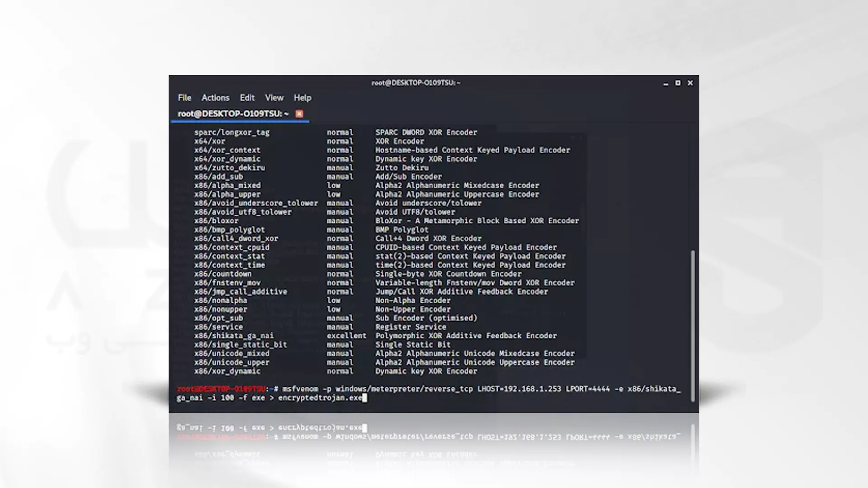Click LHOST=192.168.1.253 in the command
Image resolution: width=868 pixels, height=488 pixels.
(519, 389)
